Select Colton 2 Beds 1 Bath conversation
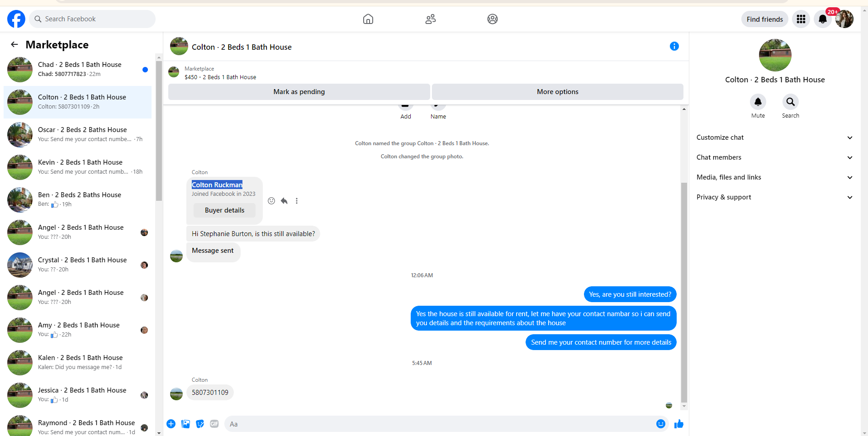The width and height of the screenshot is (868, 436). [x=78, y=102]
